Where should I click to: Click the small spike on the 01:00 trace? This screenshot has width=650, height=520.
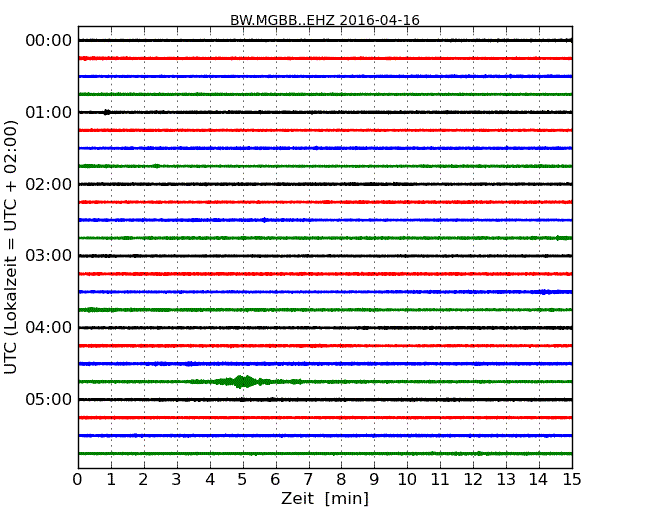click(x=107, y=112)
